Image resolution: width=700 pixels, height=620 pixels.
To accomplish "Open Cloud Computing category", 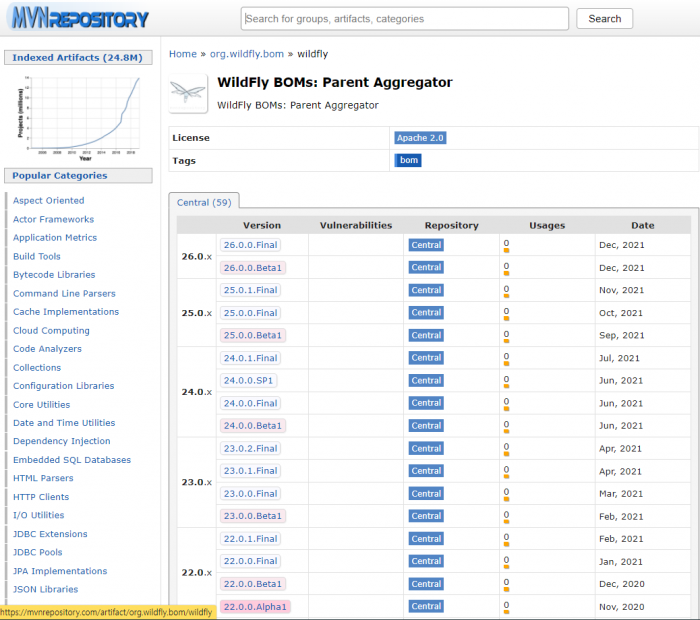I will coord(51,331).
